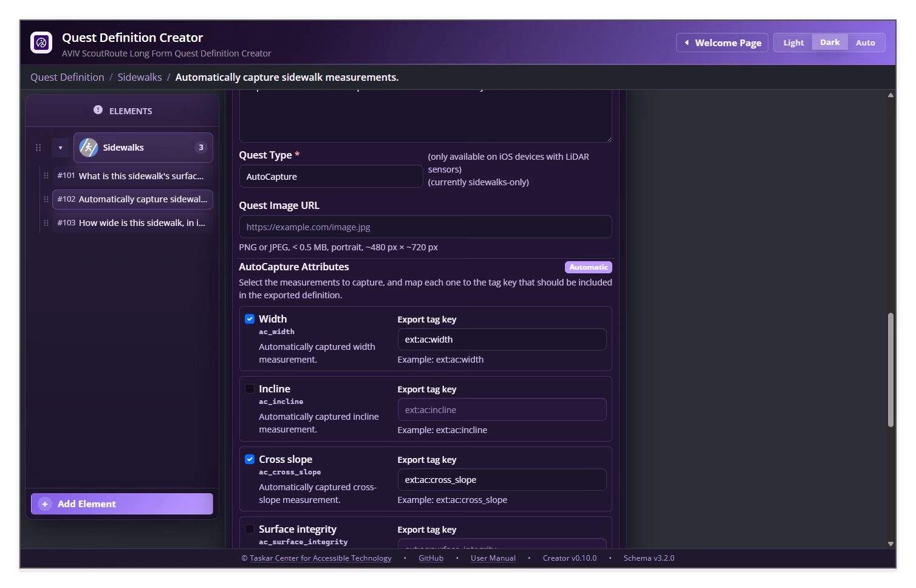Image resolution: width=916 pixels, height=588 pixels.
Task: Edit the Cross slope export tag key
Action: pos(502,480)
